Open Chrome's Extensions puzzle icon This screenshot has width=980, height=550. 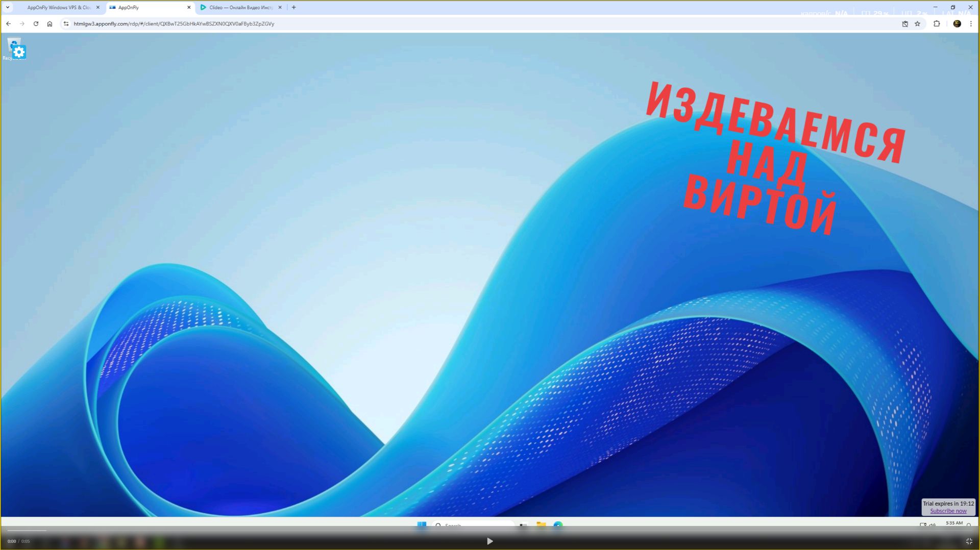(x=937, y=23)
